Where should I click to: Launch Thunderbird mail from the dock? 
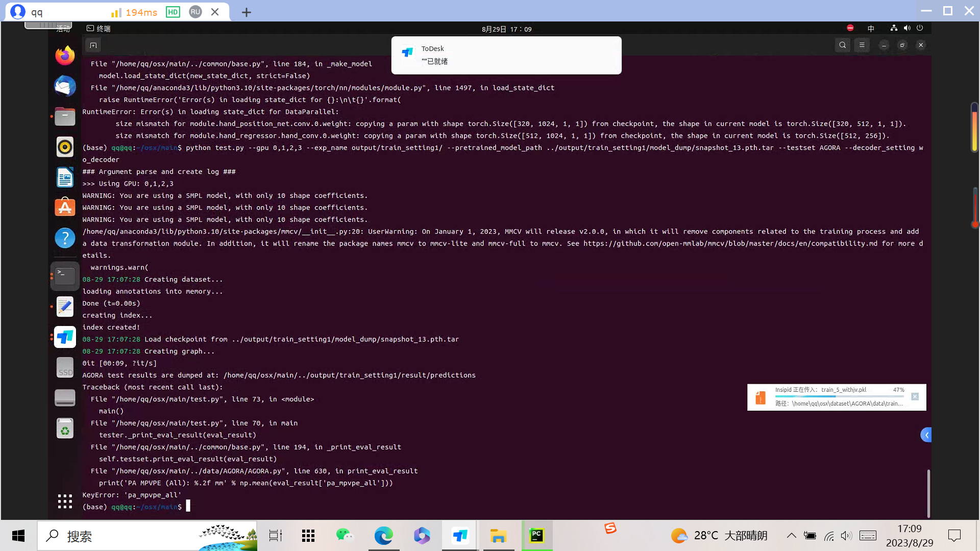coord(65,86)
